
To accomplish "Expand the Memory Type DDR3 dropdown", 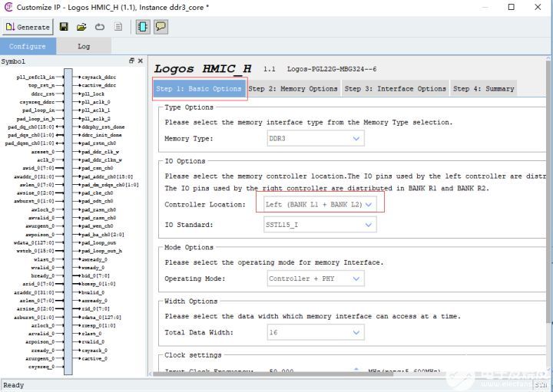I will [316, 138].
